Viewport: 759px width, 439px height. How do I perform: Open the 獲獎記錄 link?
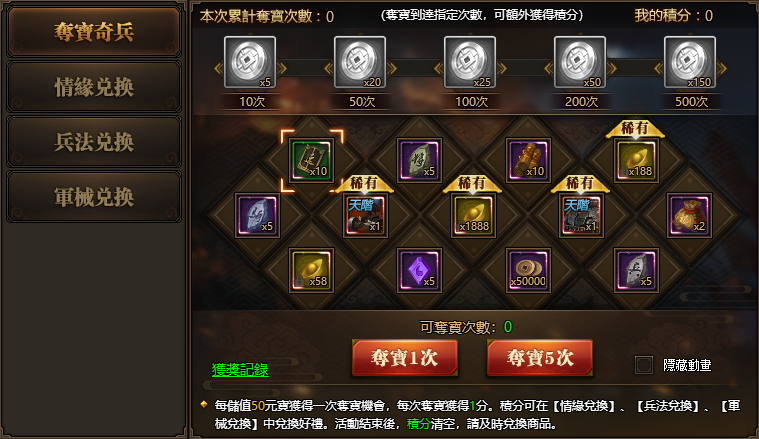pos(240,370)
